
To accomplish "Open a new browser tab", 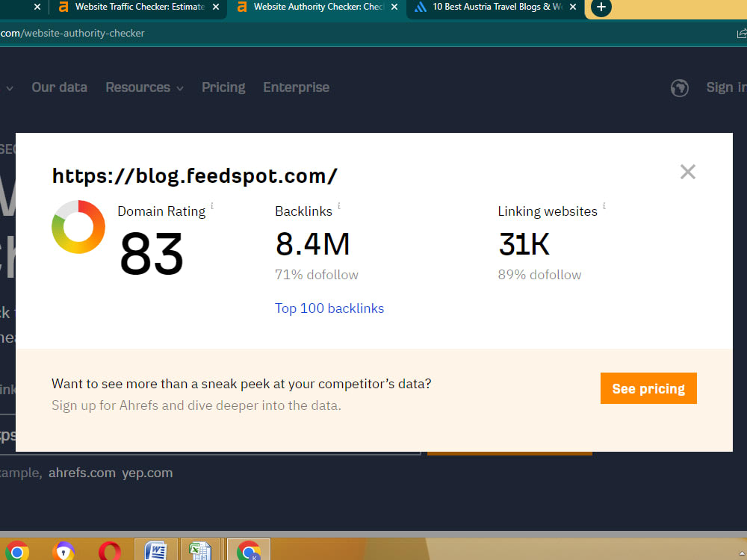I will tap(601, 7).
